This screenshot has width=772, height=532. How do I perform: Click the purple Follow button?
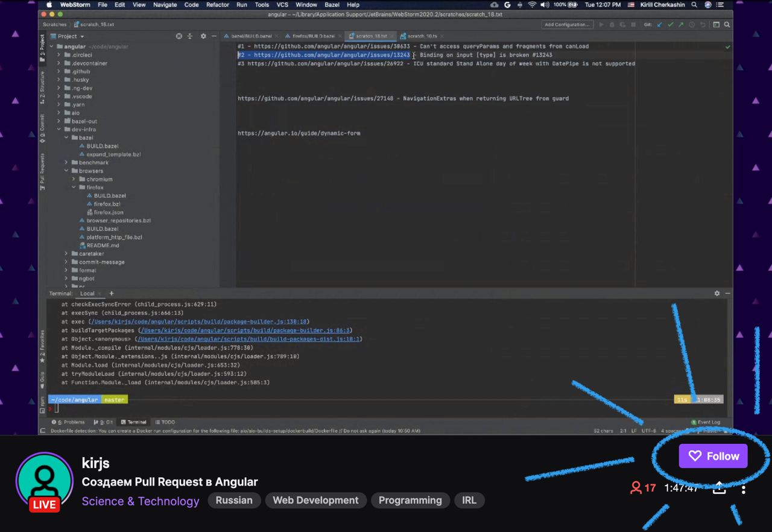click(x=713, y=456)
